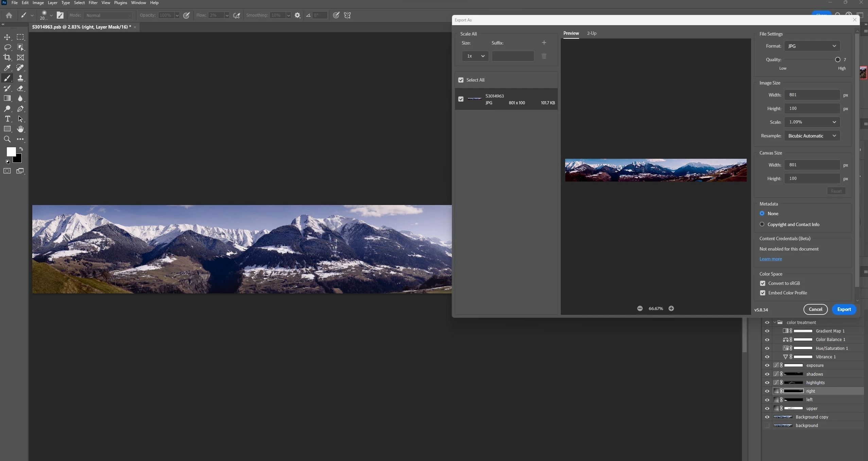Select Copyright and Contact Info option
The height and width of the screenshot is (461, 868).
762,224
